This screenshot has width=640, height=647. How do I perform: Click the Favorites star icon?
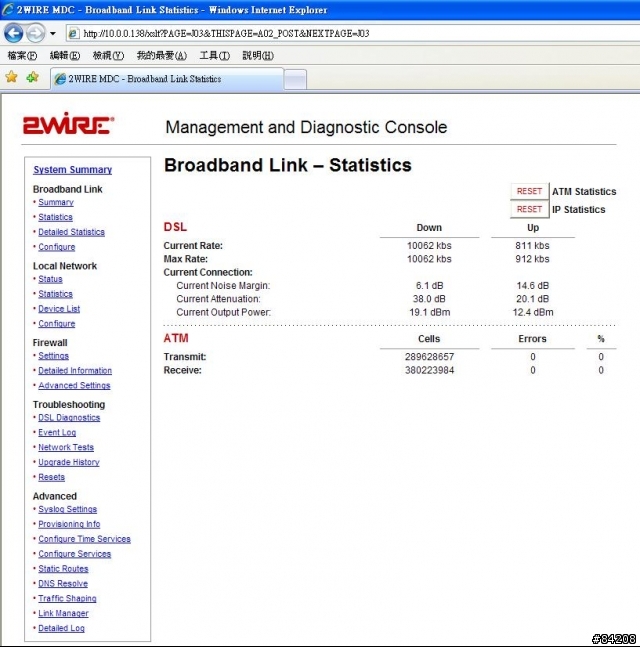pyautogui.click(x=12, y=77)
